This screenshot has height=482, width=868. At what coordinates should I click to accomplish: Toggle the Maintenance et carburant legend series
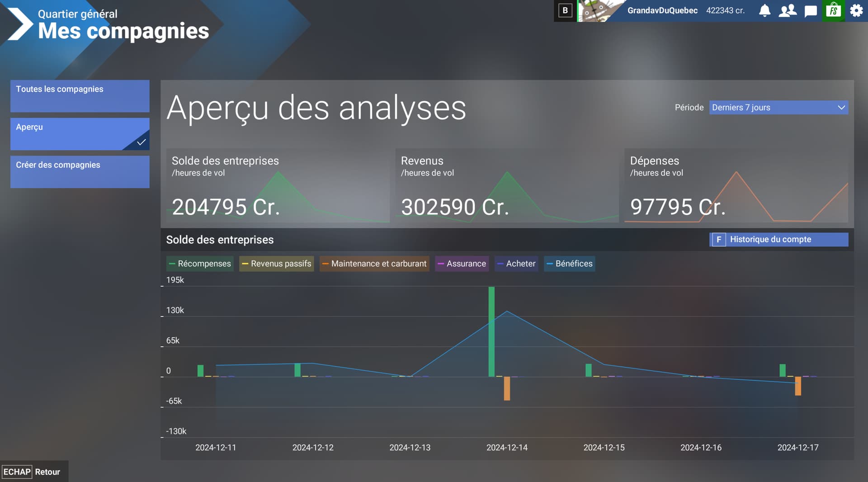point(374,264)
